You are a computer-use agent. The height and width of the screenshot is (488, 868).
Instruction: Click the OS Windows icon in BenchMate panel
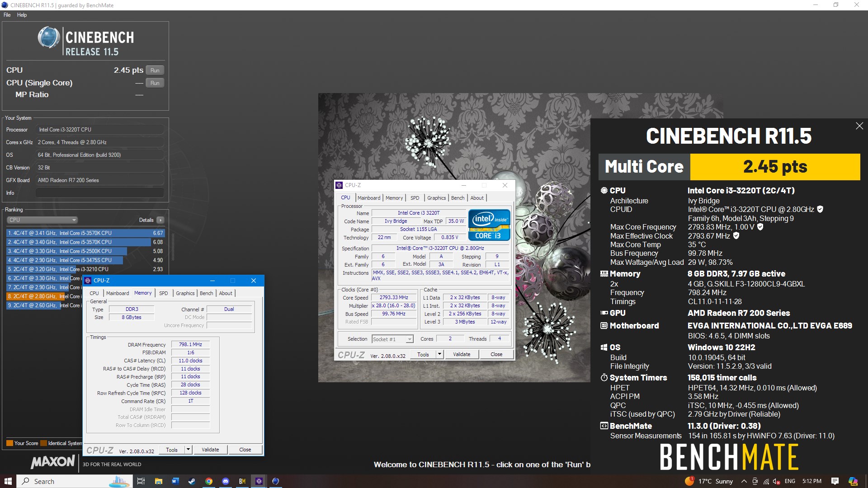click(x=604, y=347)
